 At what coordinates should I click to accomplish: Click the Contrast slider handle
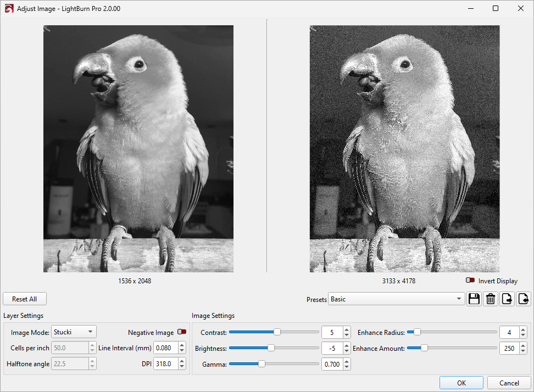(x=277, y=332)
